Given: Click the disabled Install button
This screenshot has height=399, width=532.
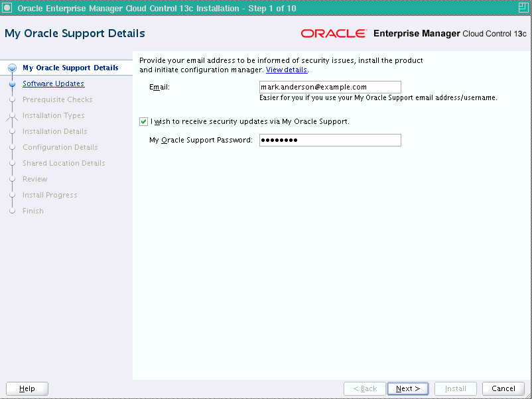Looking at the screenshot, I should pos(456,388).
